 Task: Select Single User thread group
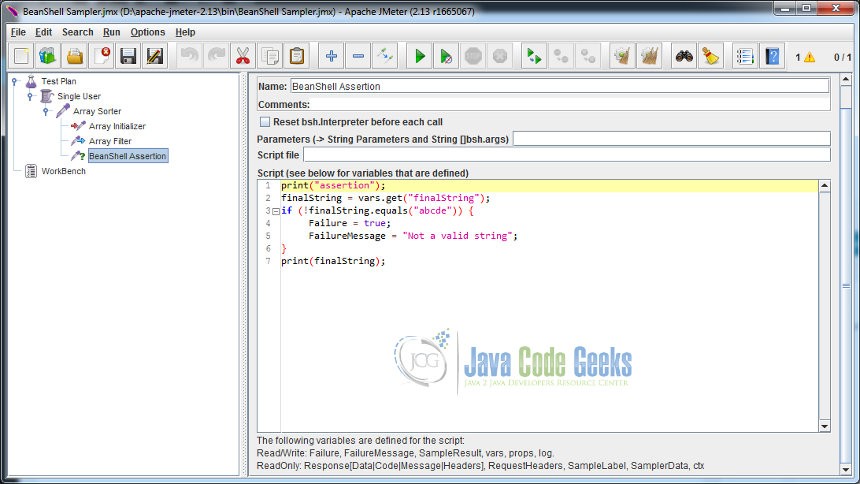79,96
